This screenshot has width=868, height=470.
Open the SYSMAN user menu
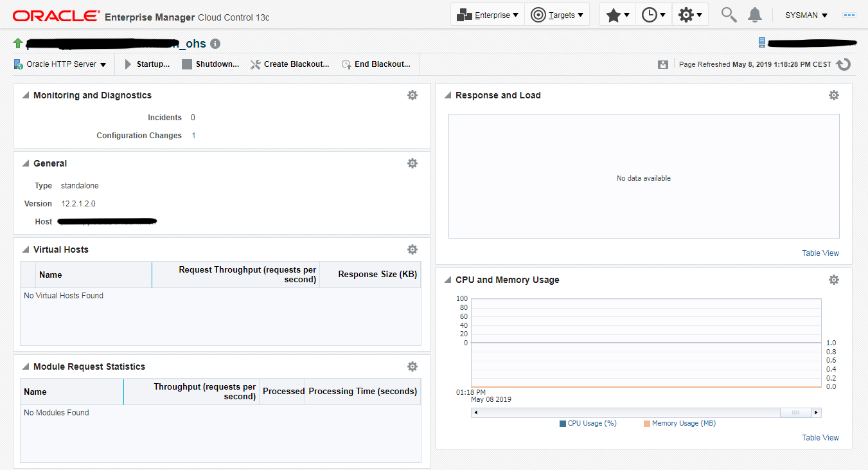point(806,15)
